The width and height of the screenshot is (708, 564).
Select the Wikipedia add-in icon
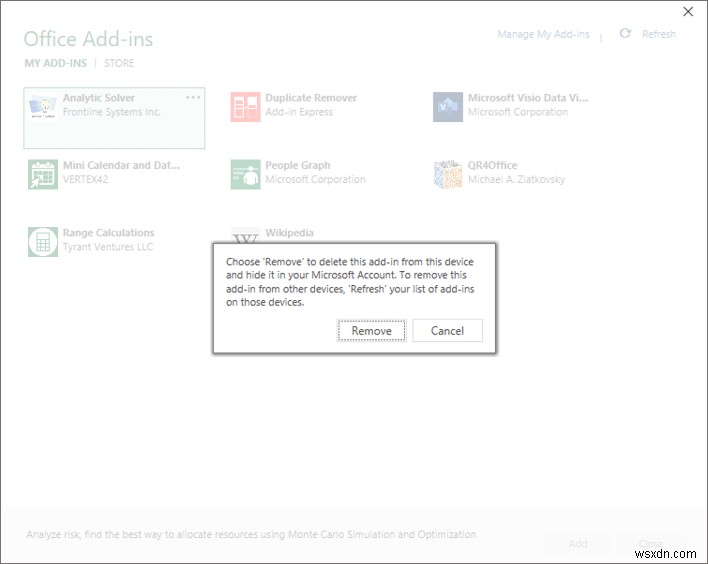click(246, 236)
